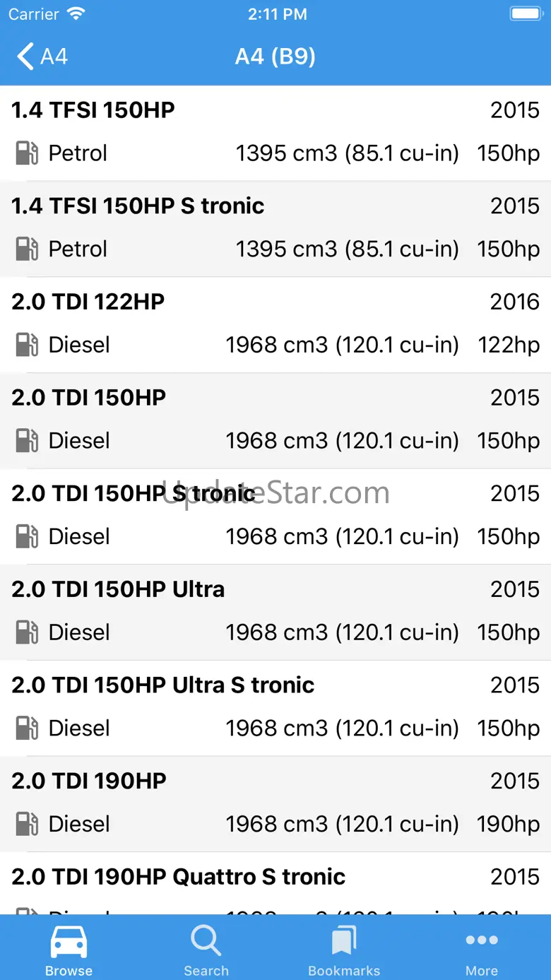Open the Browse tab car icon
Viewport: 551px width, 980px height.
[69, 941]
